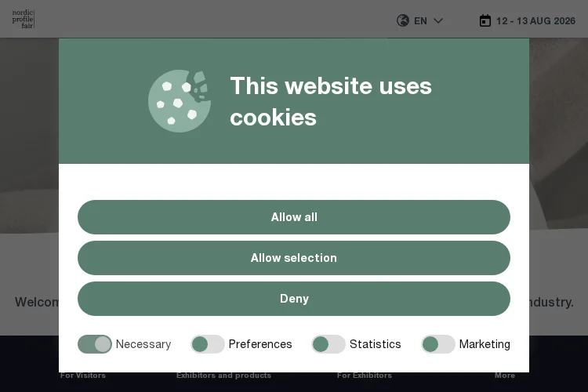Open the Exhibitors and products menu
This screenshot has width=588, height=392.
click(223, 376)
